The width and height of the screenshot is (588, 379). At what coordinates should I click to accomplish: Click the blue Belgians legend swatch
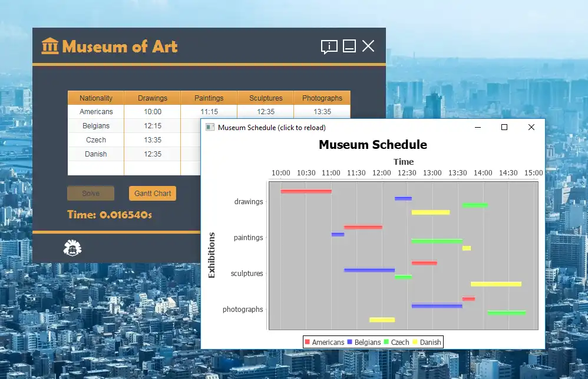350,342
